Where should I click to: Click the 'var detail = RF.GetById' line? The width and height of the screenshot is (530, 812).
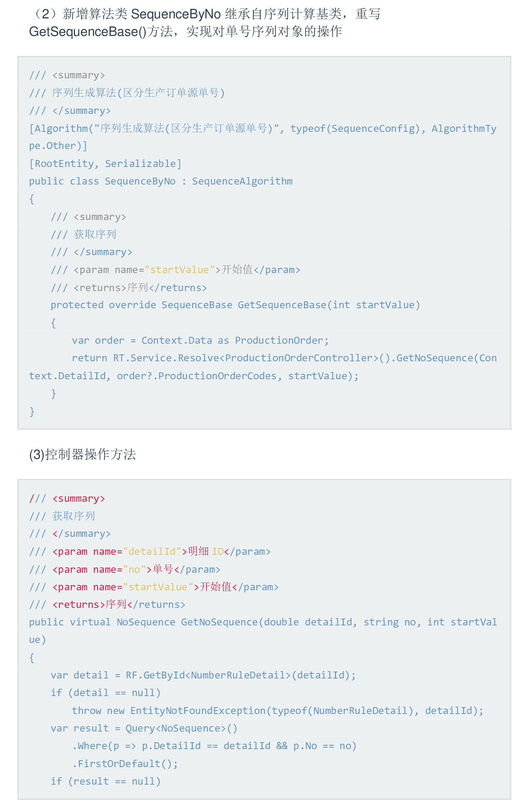[203, 675]
